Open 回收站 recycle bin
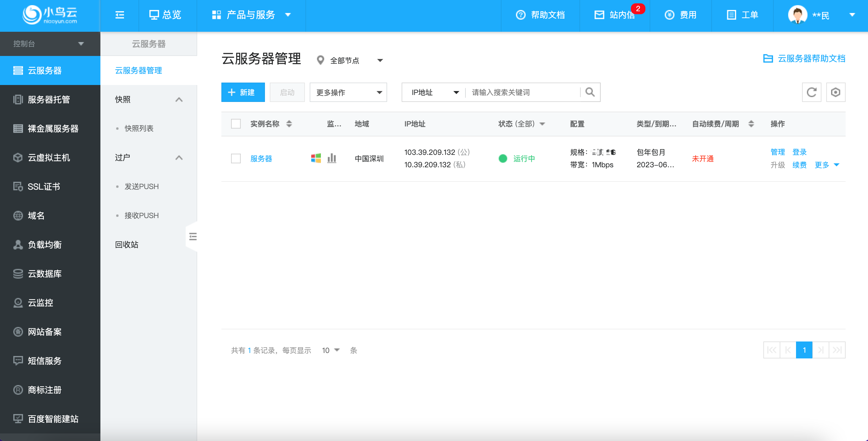Image resolution: width=868 pixels, height=441 pixels. click(x=127, y=244)
